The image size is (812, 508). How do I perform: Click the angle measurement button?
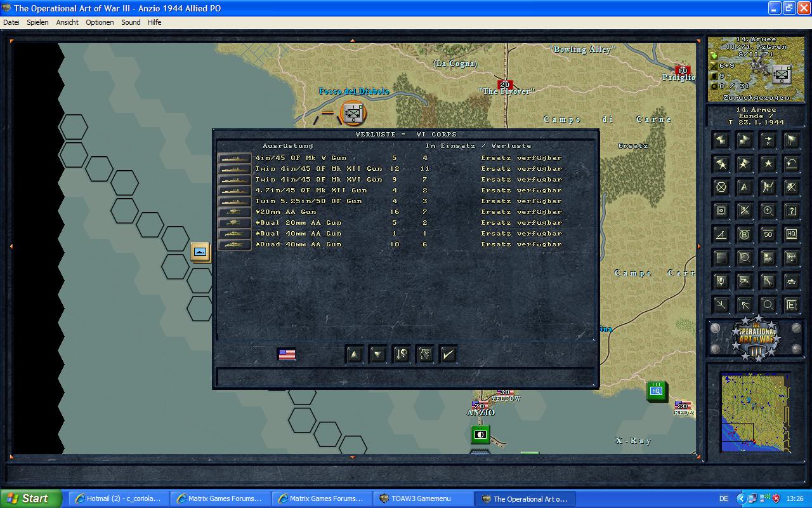[x=721, y=234]
